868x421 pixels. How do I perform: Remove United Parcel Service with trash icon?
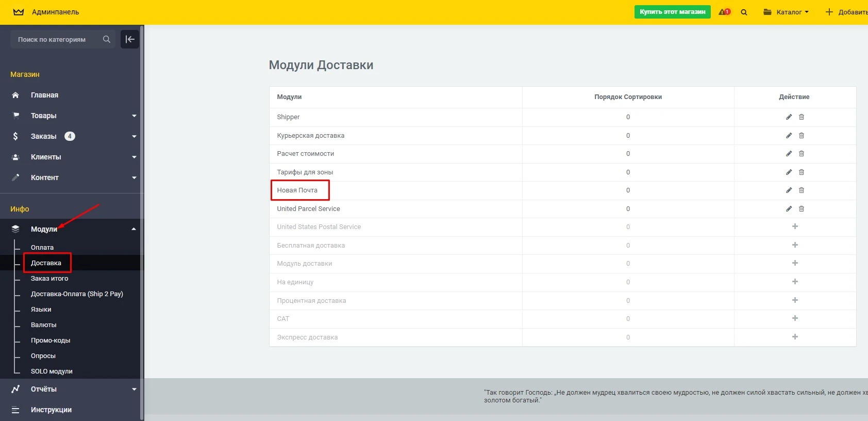tap(802, 209)
